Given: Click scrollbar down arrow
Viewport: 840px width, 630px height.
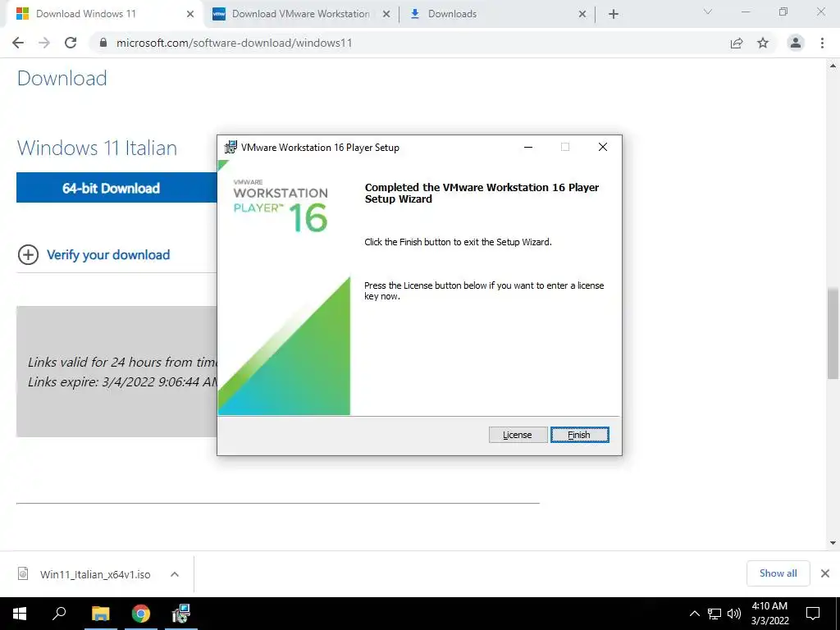Looking at the screenshot, I should click(x=833, y=543).
